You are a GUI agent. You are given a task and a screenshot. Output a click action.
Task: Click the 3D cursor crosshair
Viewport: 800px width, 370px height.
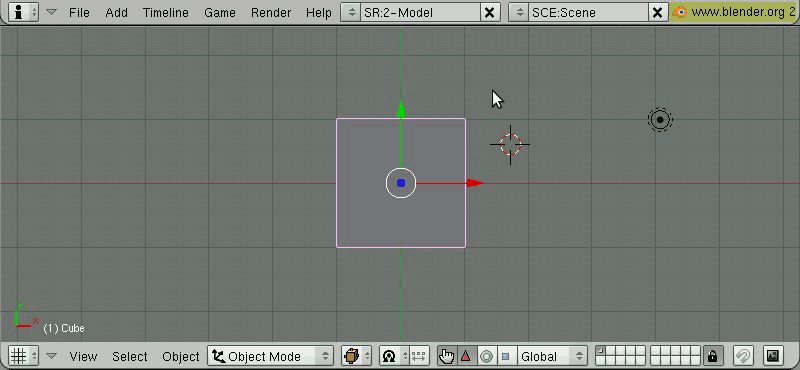(510, 145)
